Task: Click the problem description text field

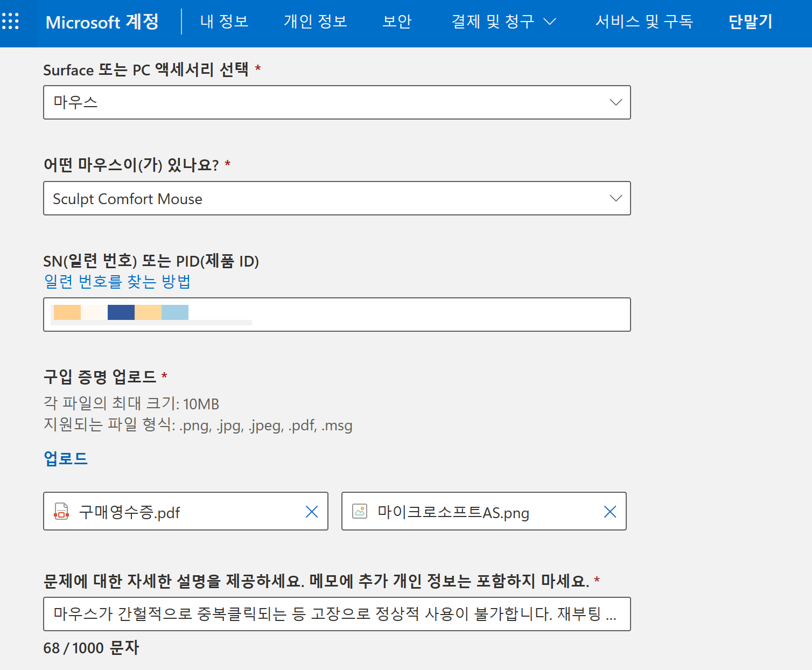Action: [337, 614]
